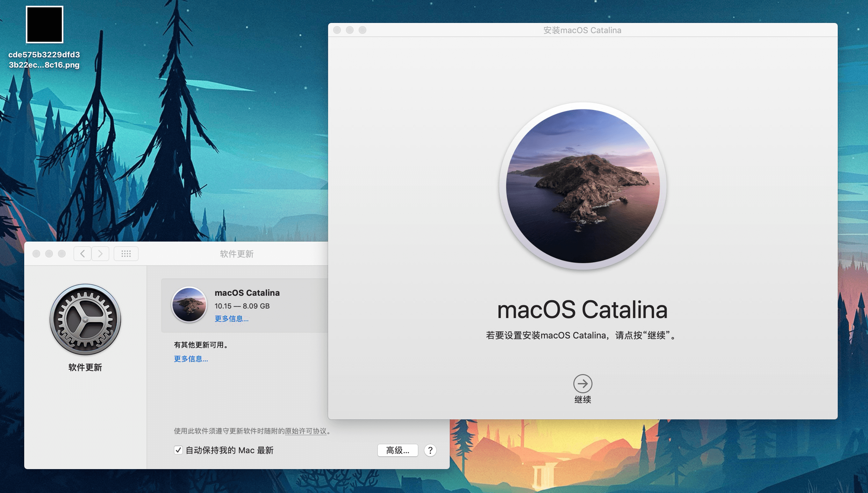Click the 软件更新 label under gear icon
The height and width of the screenshot is (493, 868).
point(85,367)
